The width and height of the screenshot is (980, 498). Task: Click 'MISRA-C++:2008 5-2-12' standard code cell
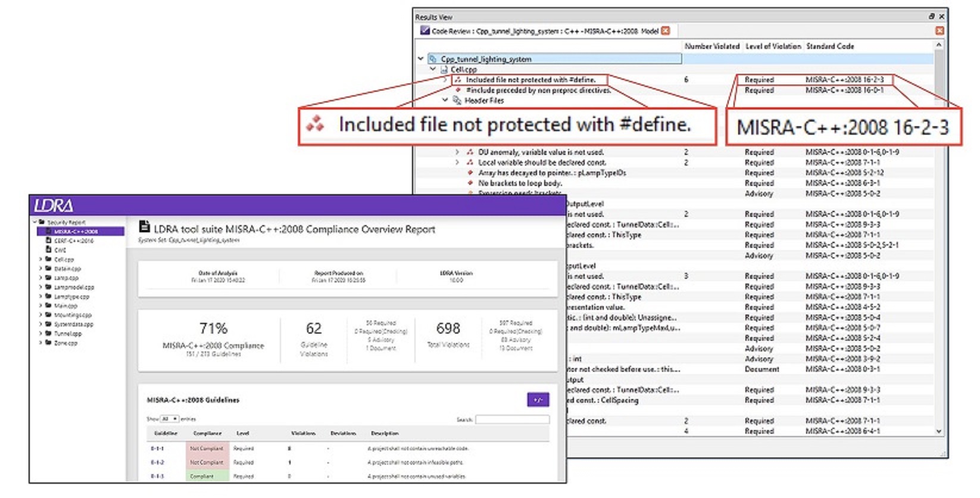pyautogui.click(x=844, y=173)
